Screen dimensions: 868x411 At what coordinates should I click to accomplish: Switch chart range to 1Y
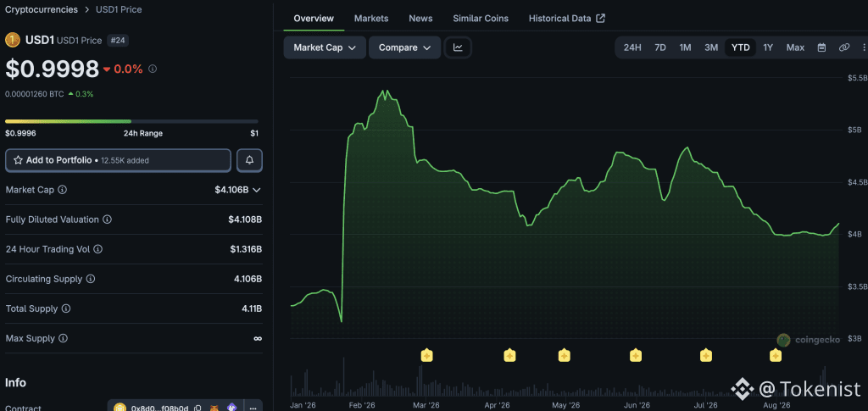[768, 47]
